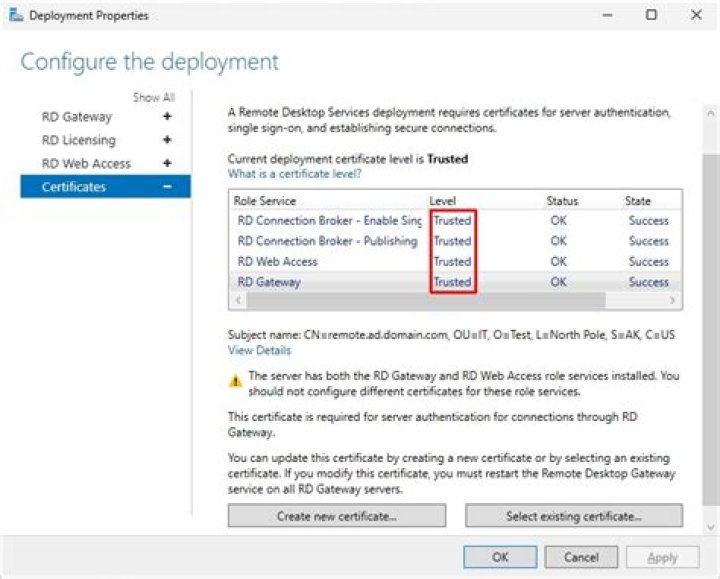Viewport: 720px width, 579px height.
Task: Select RD Connection Broker - Publishing row
Action: tap(328, 241)
